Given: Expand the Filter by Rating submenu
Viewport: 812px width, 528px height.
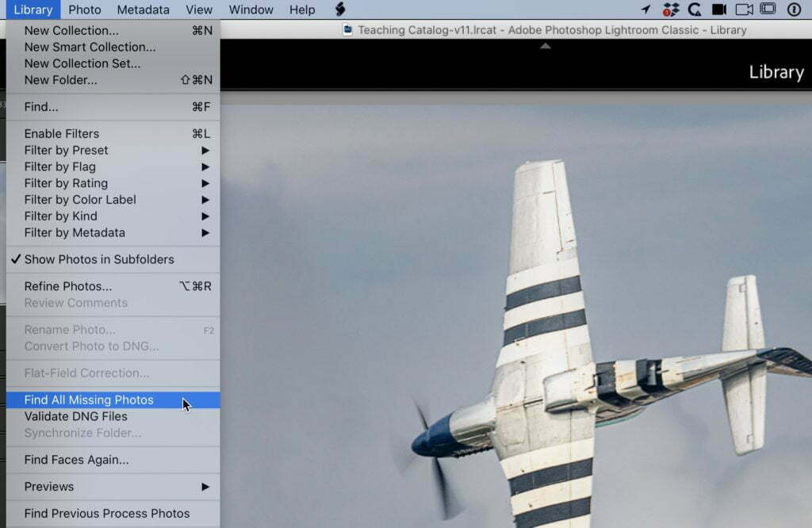Looking at the screenshot, I should 113,184.
